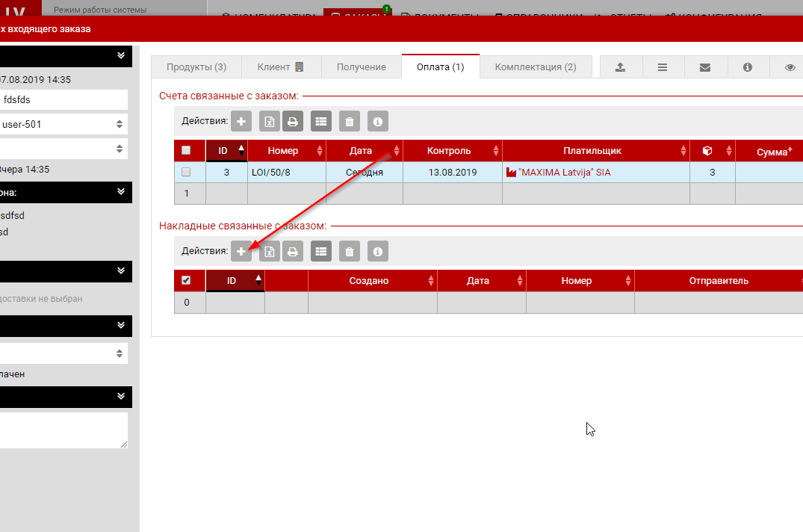
Task: Click the fdsfds text input field
Action: pos(63,99)
